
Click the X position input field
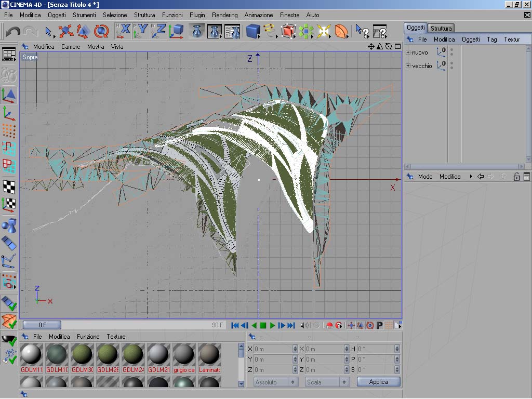(273, 349)
